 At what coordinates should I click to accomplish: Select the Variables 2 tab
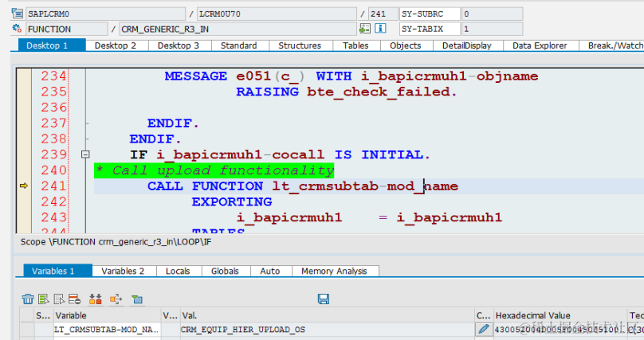tap(123, 271)
